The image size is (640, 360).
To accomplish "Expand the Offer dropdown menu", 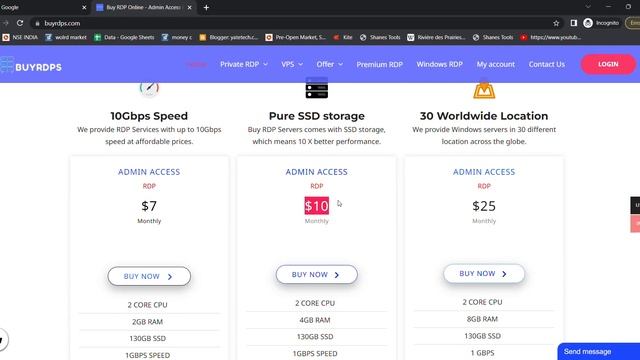I will pyautogui.click(x=329, y=64).
